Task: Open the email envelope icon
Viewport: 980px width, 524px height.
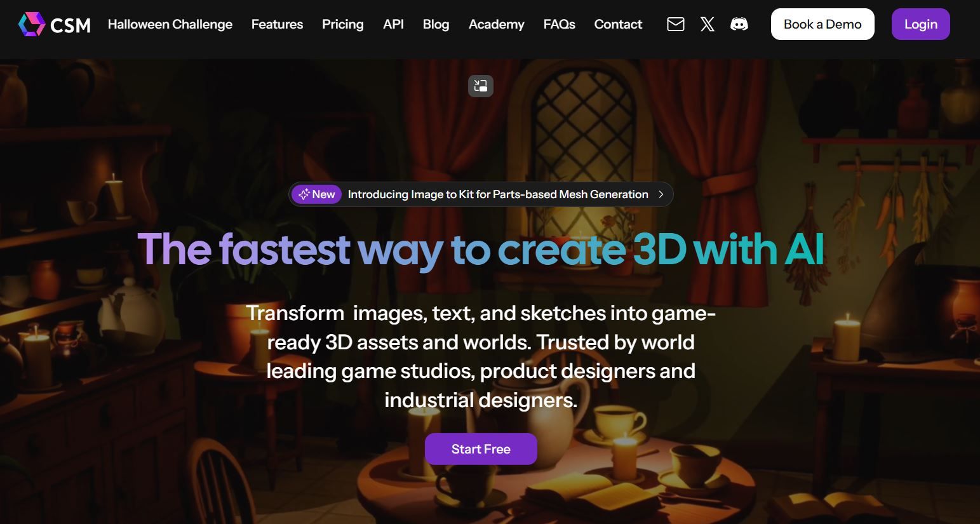Action: (x=675, y=24)
